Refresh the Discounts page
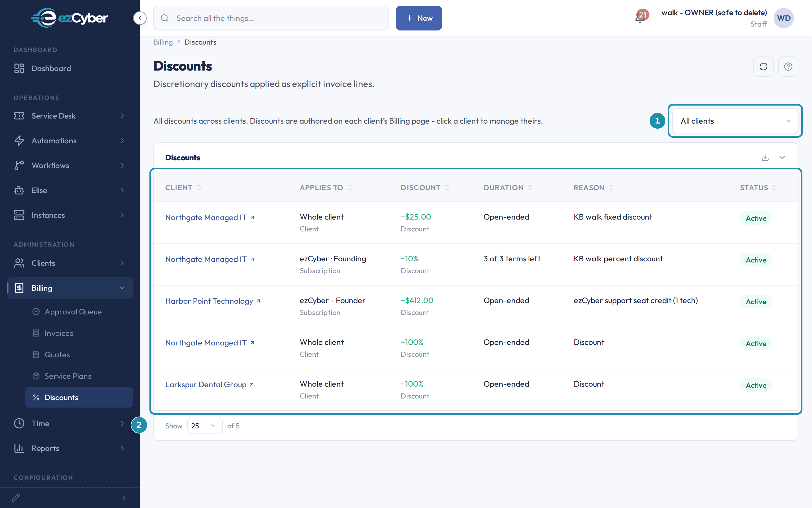Image resolution: width=812 pixels, height=508 pixels. [x=763, y=67]
